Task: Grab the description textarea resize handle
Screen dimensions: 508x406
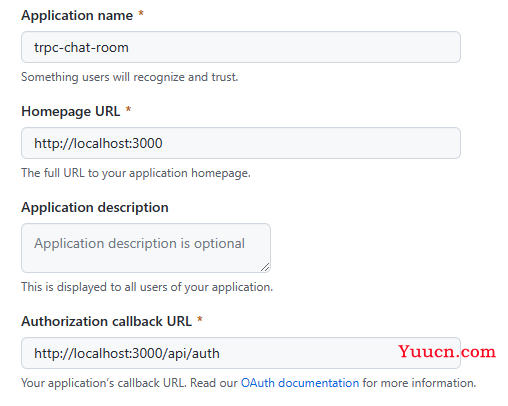Action: point(265,267)
